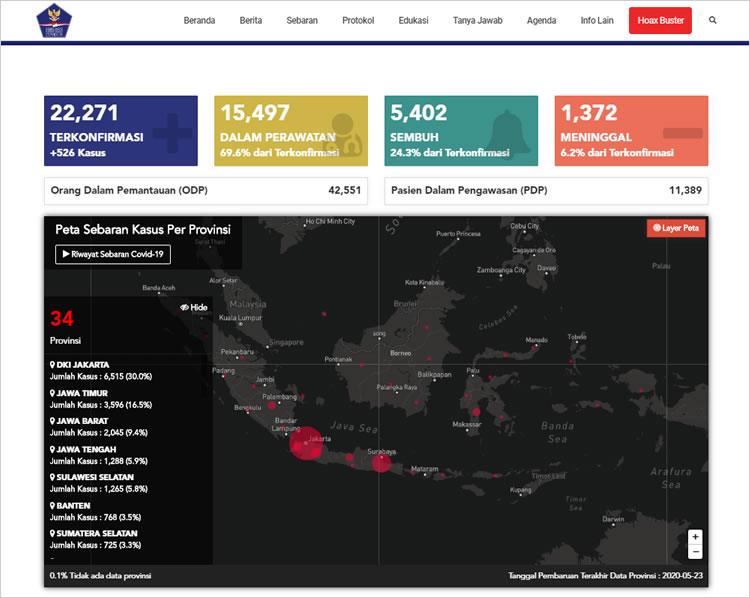Click the green Sembuh stats card

coord(461,131)
